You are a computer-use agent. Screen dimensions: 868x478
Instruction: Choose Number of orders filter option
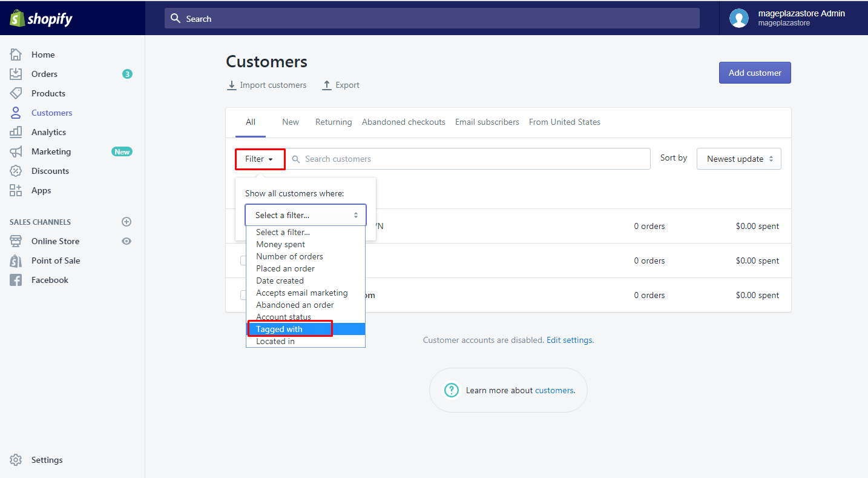(306, 256)
